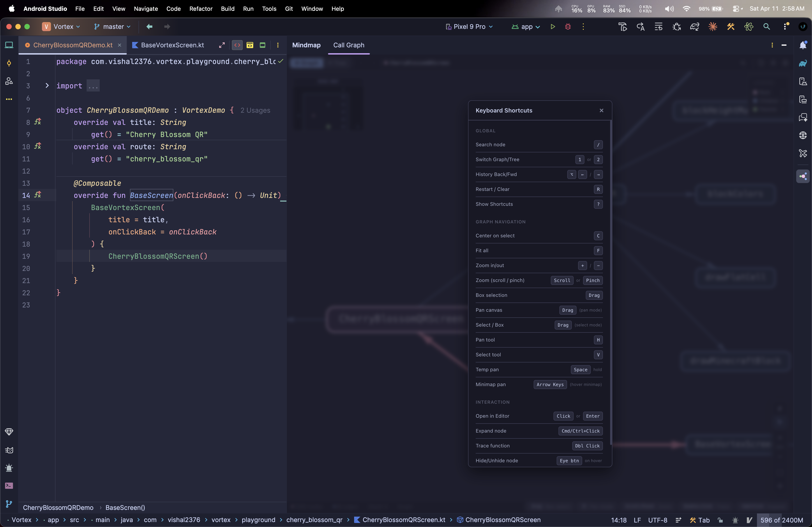Click the Debug bug icon
812x527 pixels.
[568, 27]
